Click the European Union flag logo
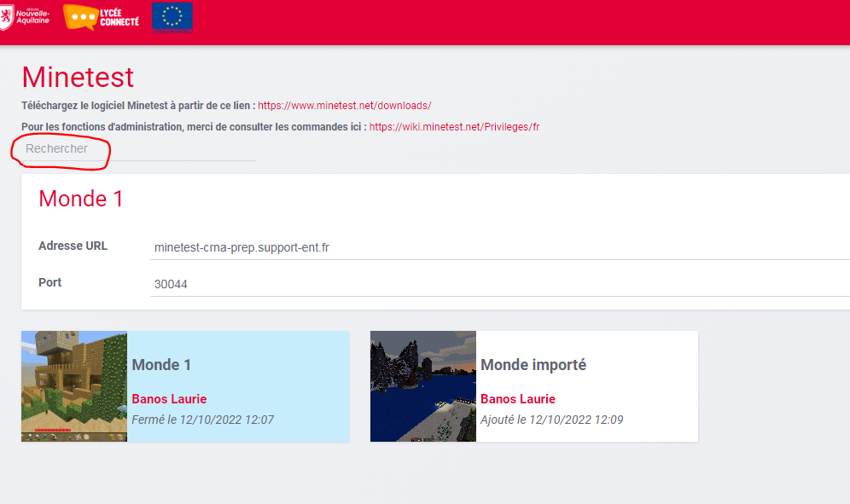The image size is (850, 504). (172, 16)
